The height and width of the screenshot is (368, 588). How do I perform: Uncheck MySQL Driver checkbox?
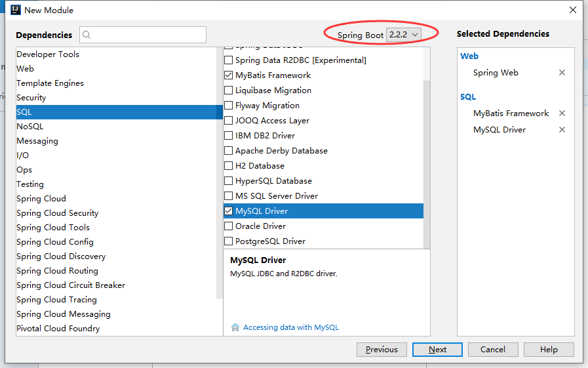(228, 211)
